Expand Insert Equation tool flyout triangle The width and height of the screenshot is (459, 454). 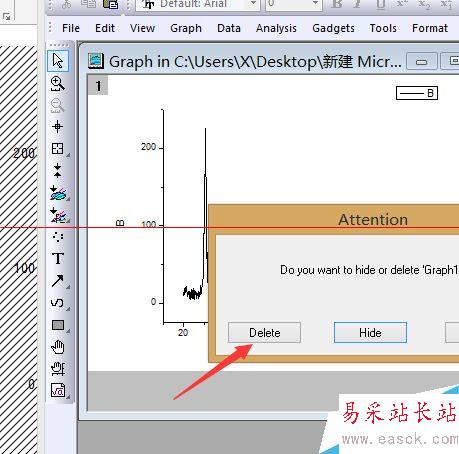pyautogui.click(x=68, y=397)
